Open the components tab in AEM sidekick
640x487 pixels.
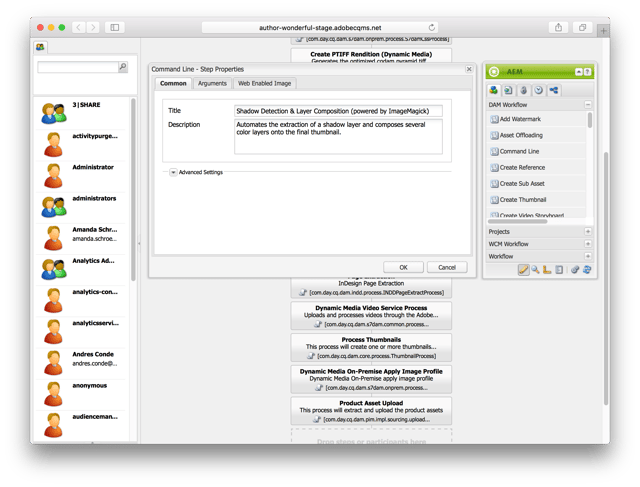493,90
